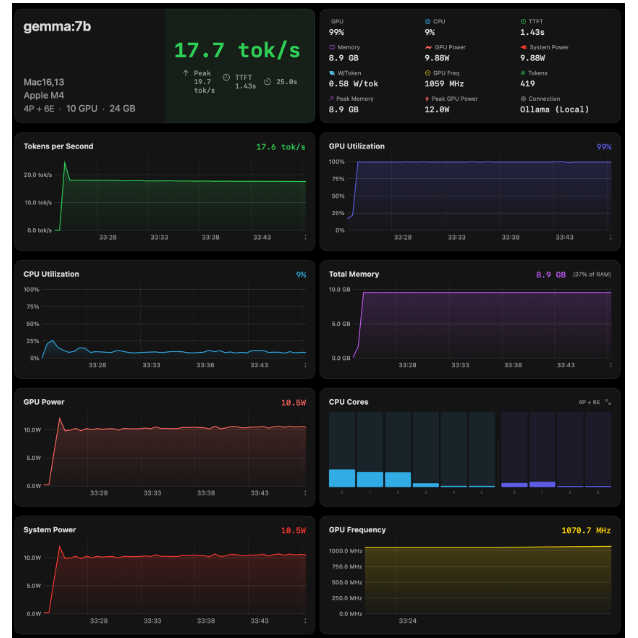Expand the CPU Cores panel with the arrows icon
Image resolution: width=638 pixels, height=638 pixels.
tap(608, 402)
